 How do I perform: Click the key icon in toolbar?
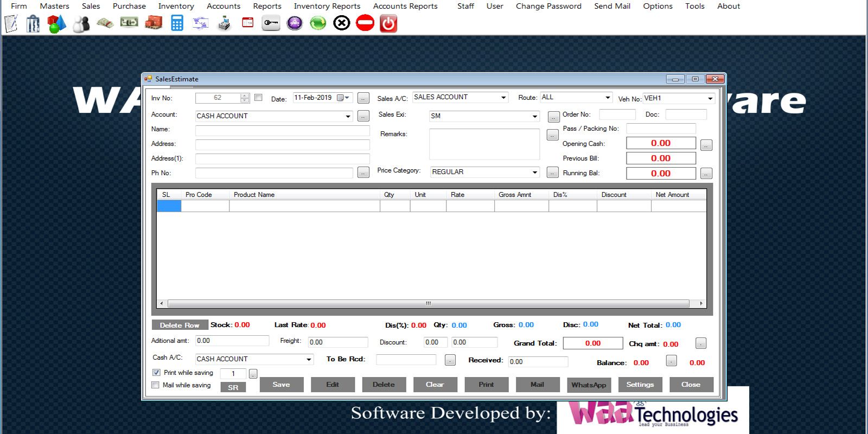[x=271, y=23]
